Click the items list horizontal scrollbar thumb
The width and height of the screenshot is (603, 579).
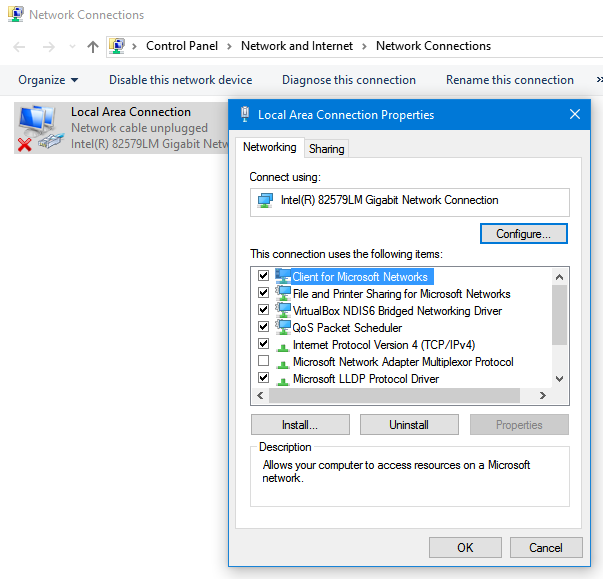tap(394, 395)
